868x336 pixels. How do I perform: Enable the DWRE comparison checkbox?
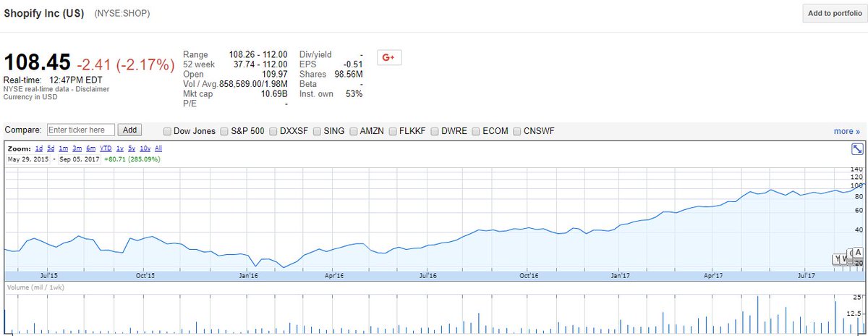(435, 131)
